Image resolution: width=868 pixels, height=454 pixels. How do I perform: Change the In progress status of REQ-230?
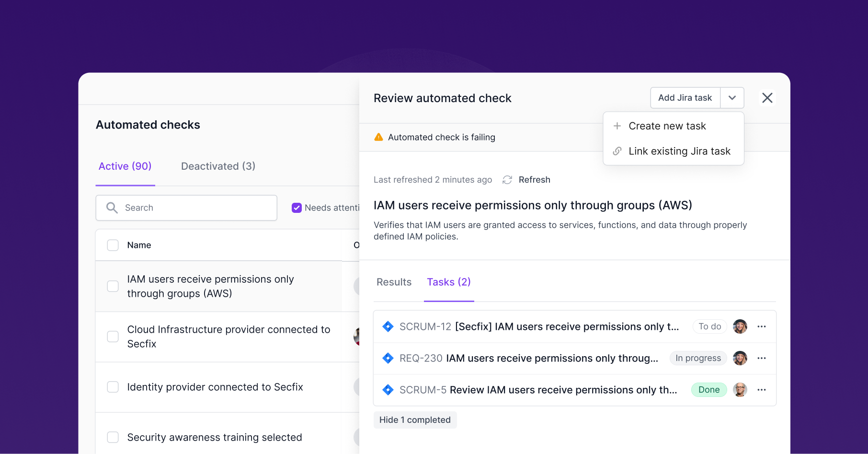coord(698,358)
